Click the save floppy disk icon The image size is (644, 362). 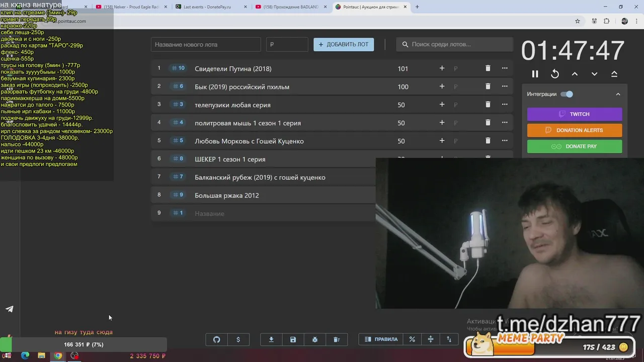[x=293, y=339]
